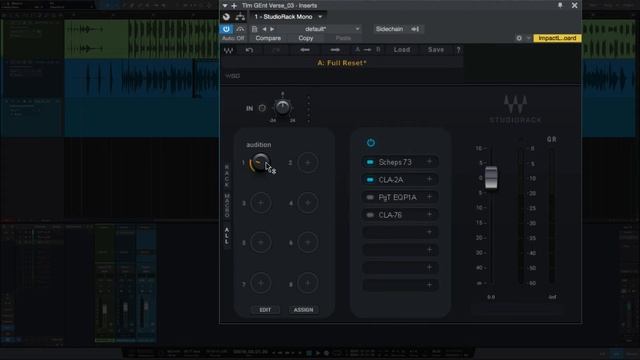640x360 pixels.
Task: Click the sidechain arrow icon
Action: 415,29
